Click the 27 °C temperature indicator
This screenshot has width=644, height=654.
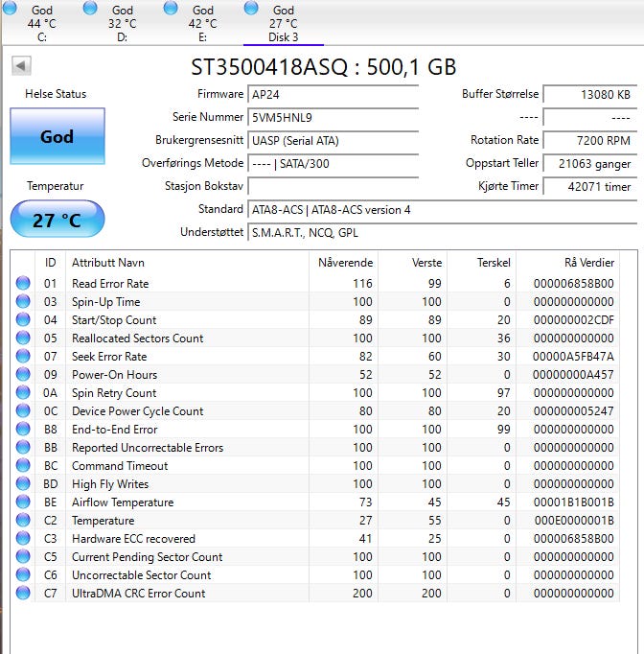coord(57,220)
